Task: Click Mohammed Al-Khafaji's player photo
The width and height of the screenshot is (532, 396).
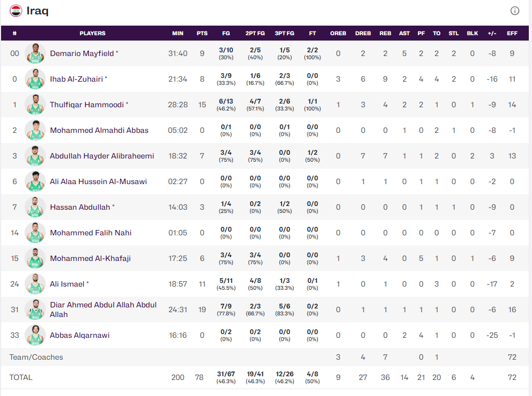Action: coord(35,258)
